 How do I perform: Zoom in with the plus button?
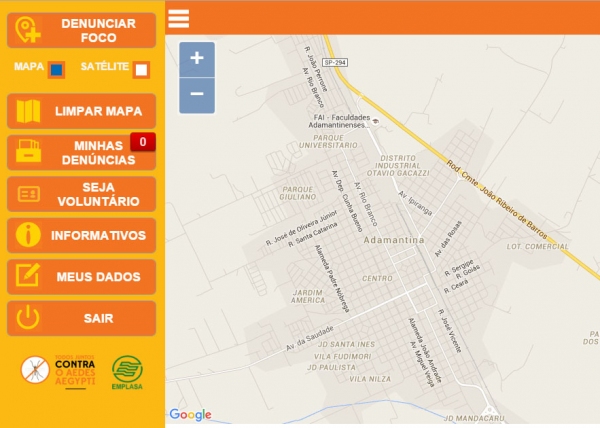coord(196,59)
